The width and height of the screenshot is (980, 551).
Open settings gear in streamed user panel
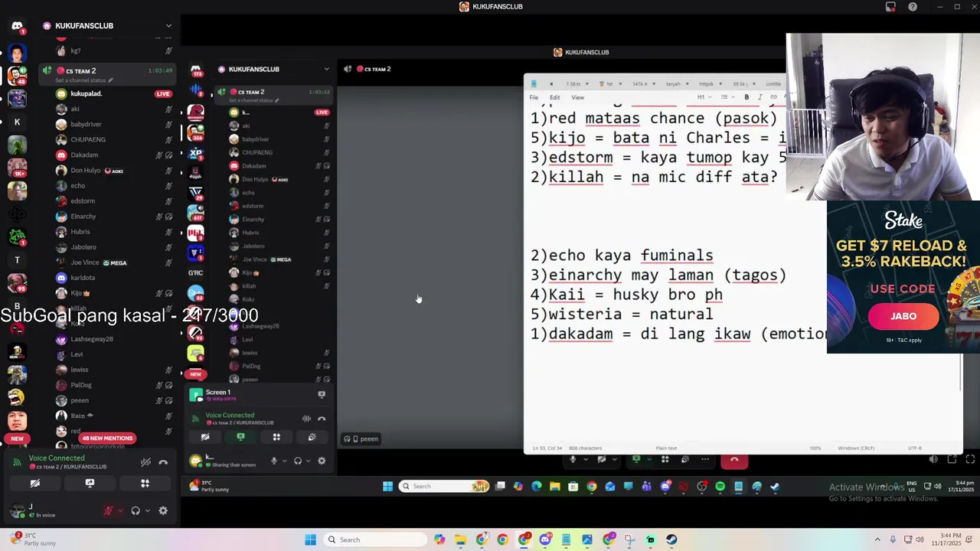click(322, 461)
